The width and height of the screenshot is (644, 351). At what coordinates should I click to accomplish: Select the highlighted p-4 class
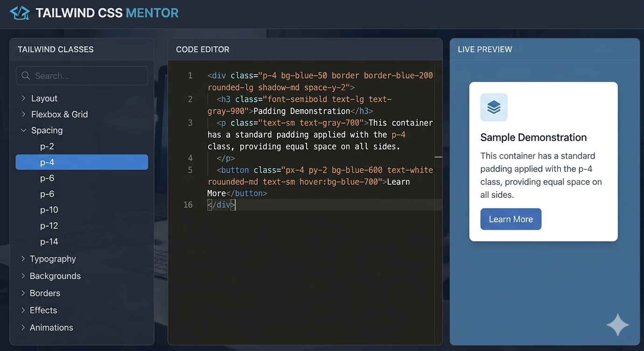click(x=82, y=162)
